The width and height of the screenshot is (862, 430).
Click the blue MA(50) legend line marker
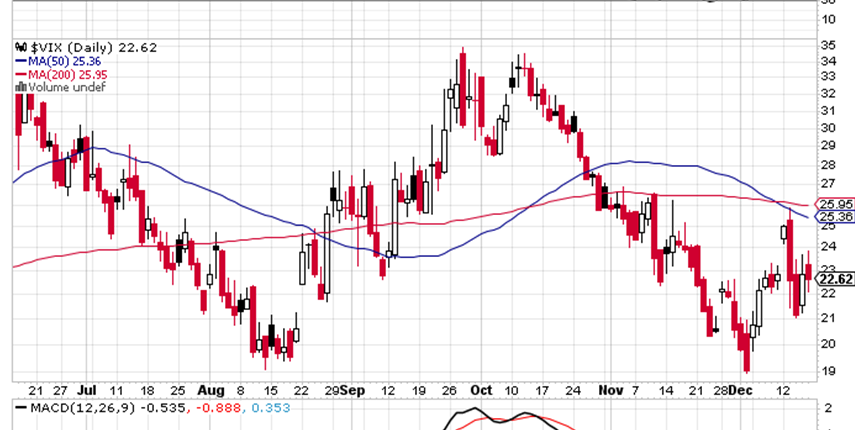tap(18, 61)
